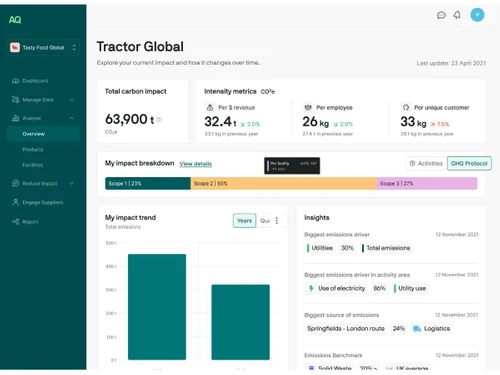Screen dimensions: 500x375
Task: Collapse the Analyse section chevron
Action: pyautogui.click(x=72, y=118)
